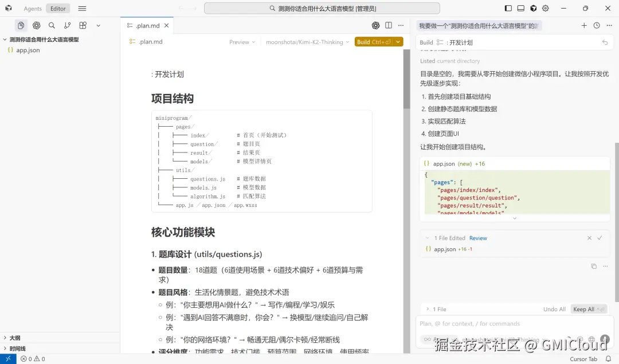
Task: Click the editor vertical scrollbar
Action: (406, 79)
